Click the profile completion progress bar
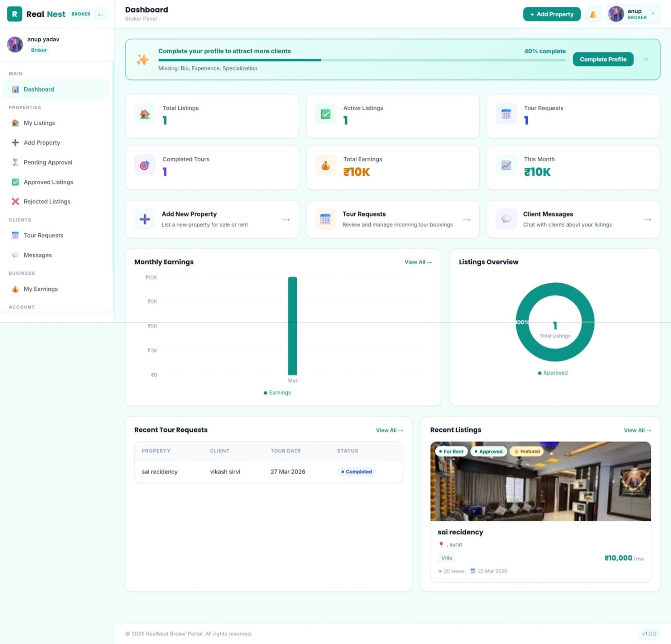This screenshot has width=671, height=644. (x=362, y=60)
